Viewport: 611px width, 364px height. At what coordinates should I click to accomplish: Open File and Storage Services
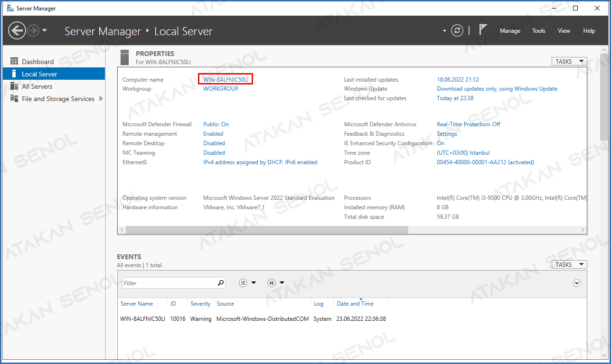coord(58,99)
